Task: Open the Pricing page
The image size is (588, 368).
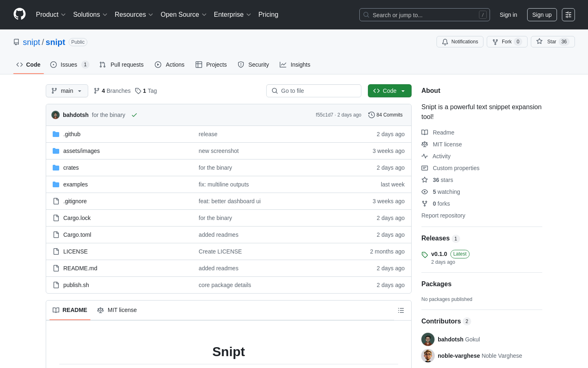Action: point(268,15)
